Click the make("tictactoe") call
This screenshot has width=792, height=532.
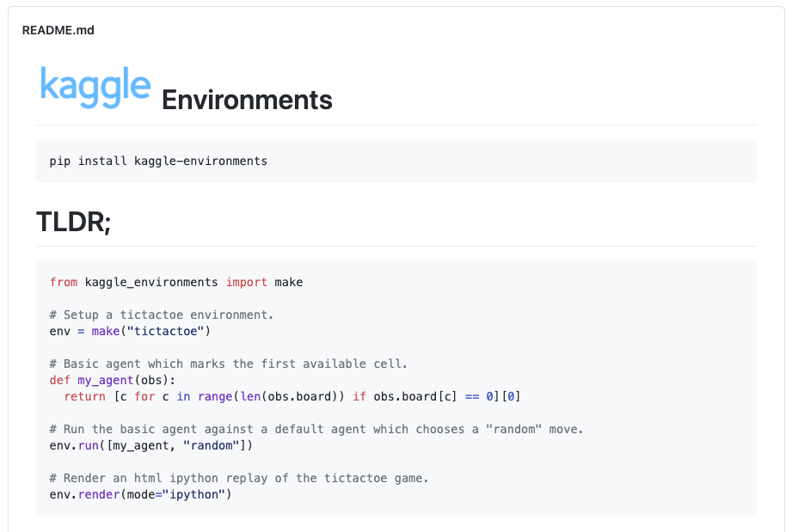(151, 331)
